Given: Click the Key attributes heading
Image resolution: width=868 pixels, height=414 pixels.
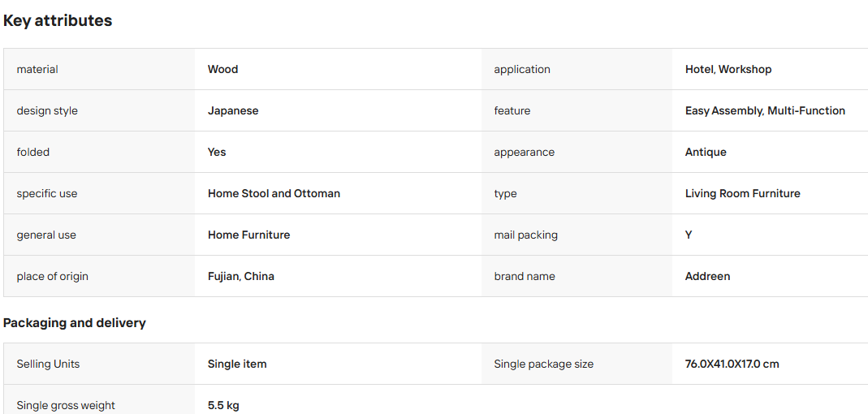Looking at the screenshot, I should click(58, 20).
